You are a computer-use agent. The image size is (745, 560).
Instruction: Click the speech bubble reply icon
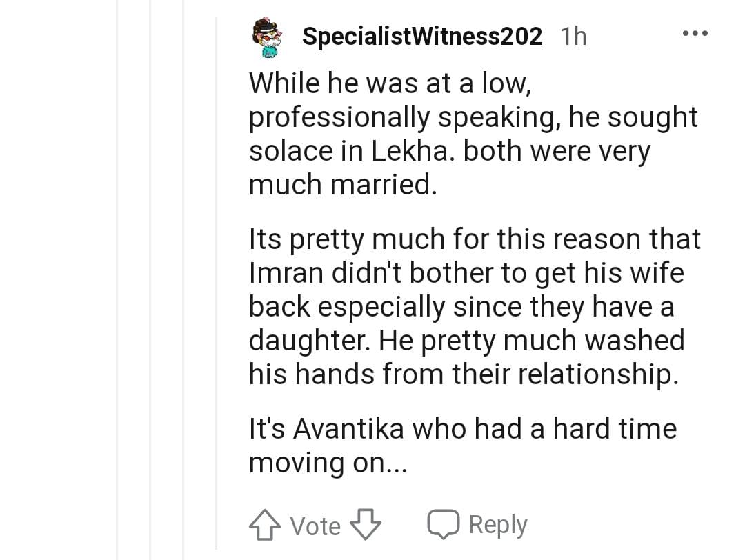click(x=444, y=526)
